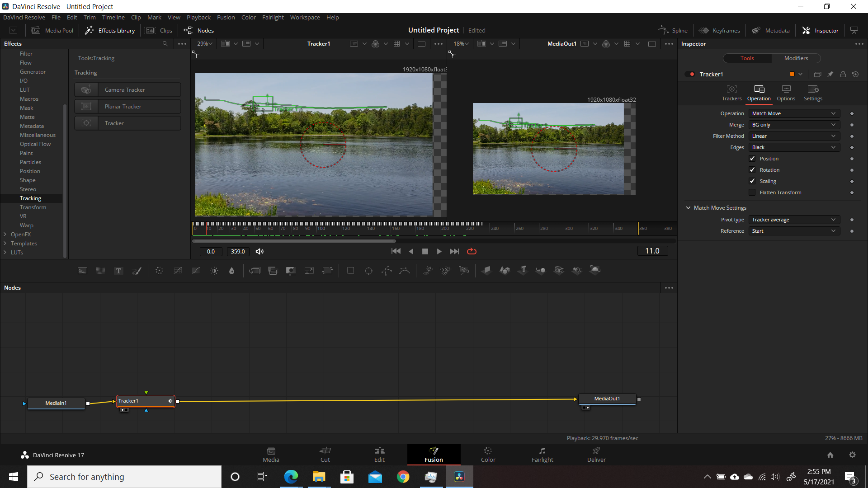Enable the Flatten Transform checkbox
868x488 pixels.
coord(752,192)
